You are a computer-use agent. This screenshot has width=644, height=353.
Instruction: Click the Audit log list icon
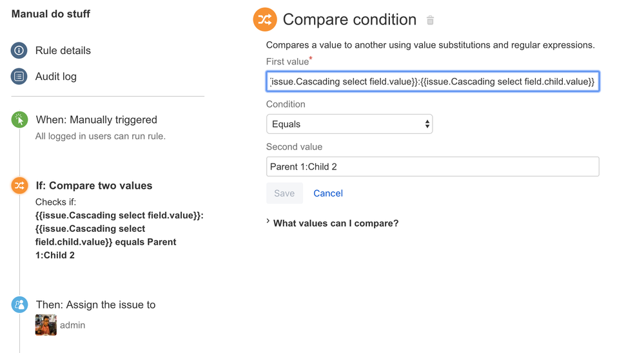pyautogui.click(x=19, y=77)
